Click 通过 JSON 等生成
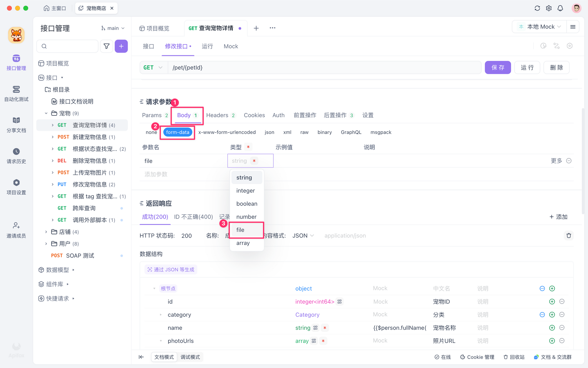The height and width of the screenshot is (368, 588). click(171, 269)
